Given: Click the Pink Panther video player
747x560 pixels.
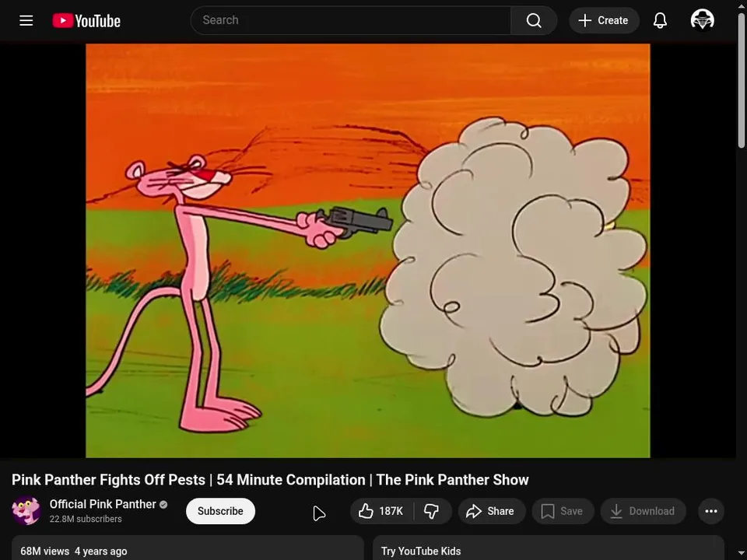Looking at the screenshot, I should (368, 250).
